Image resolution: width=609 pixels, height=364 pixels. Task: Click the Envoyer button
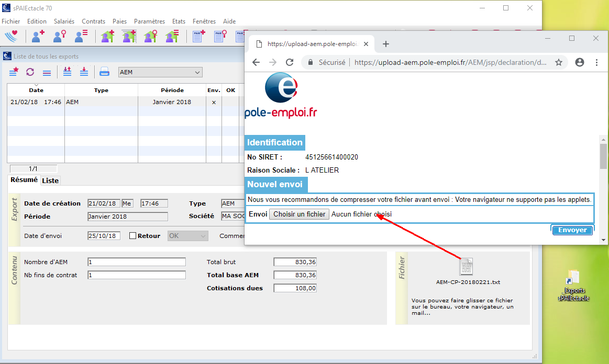(x=572, y=230)
